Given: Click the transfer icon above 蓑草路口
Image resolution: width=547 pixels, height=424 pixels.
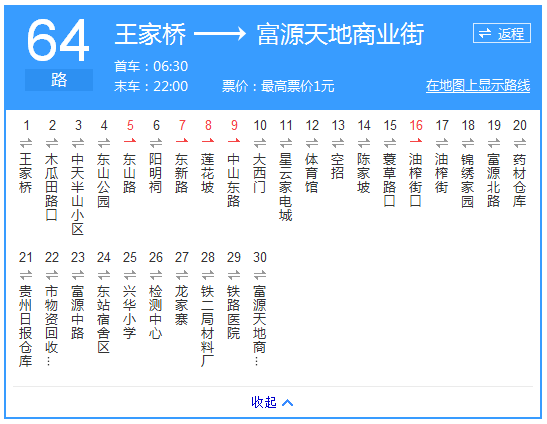Looking at the screenshot, I should 390,143.
